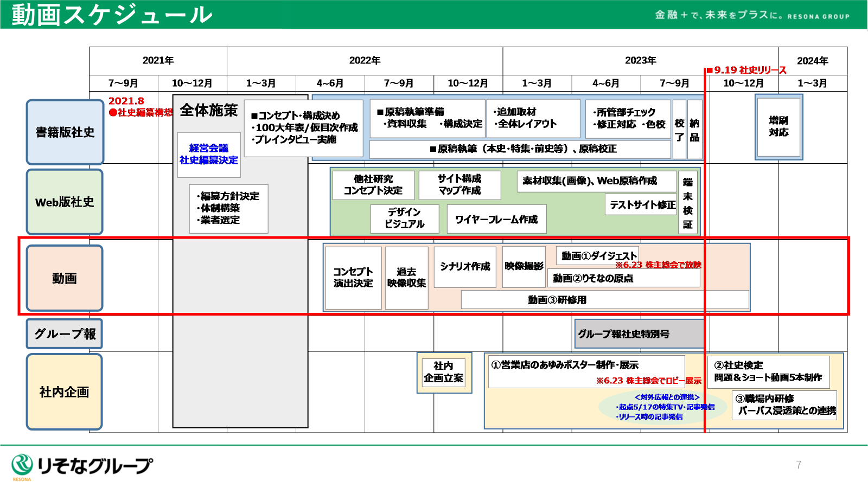Select the ワイヤーフレーム作成 box
This screenshot has width=868, height=488.
pos(496,219)
